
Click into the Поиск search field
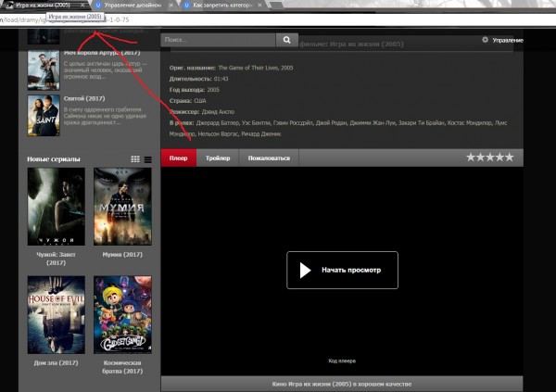click(x=218, y=40)
